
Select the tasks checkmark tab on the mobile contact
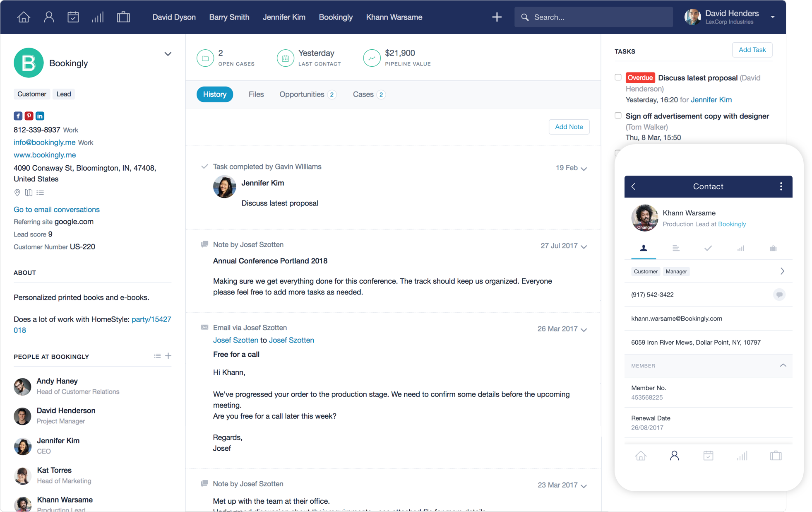(708, 248)
